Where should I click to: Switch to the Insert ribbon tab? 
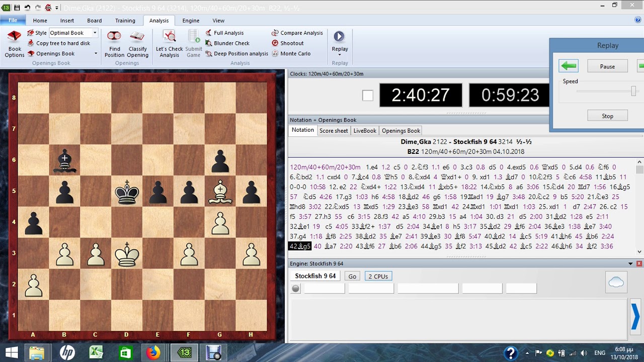67,21
